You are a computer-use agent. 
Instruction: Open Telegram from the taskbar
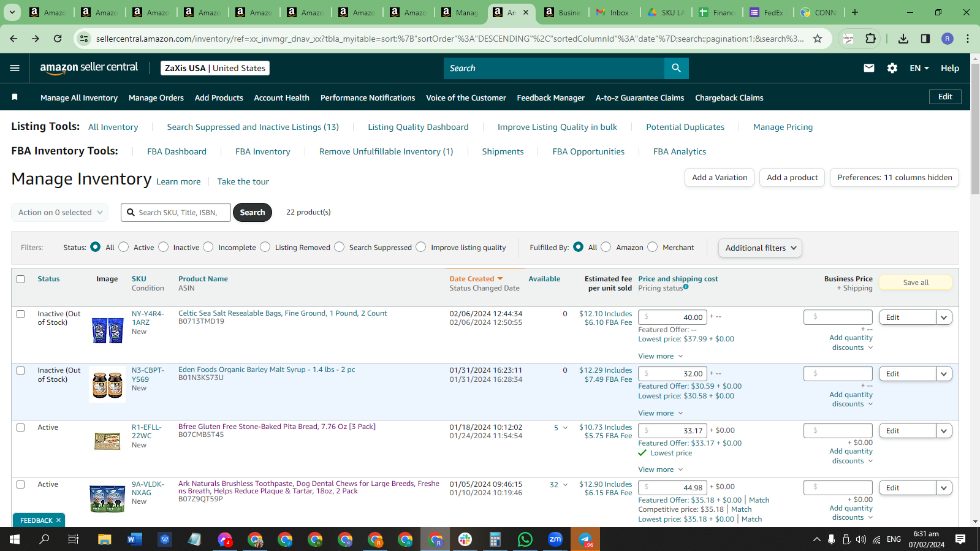pos(585,539)
